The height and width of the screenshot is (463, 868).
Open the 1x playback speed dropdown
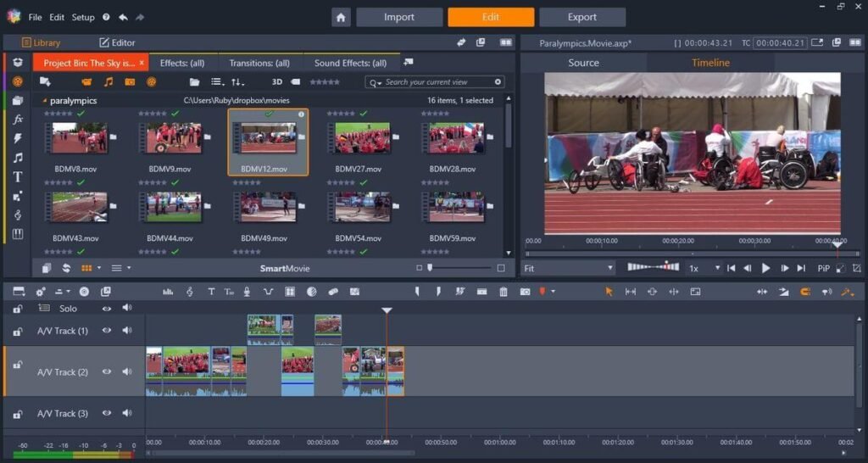(704, 268)
